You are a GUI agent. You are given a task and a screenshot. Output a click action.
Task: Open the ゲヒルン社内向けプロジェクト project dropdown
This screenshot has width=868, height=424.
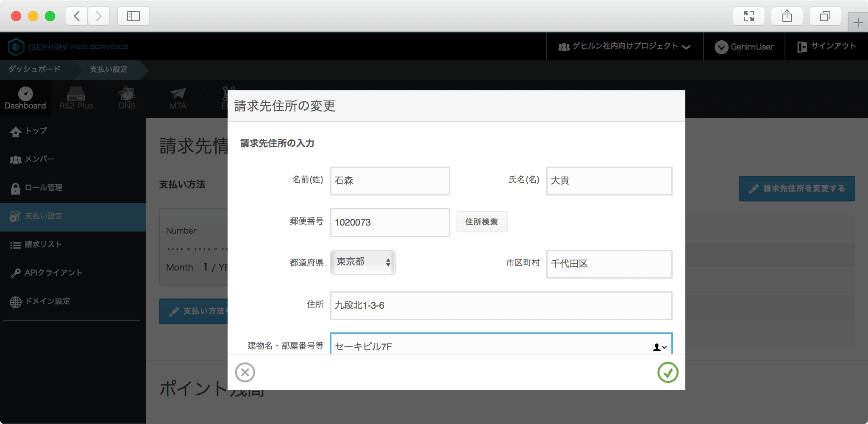click(624, 47)
